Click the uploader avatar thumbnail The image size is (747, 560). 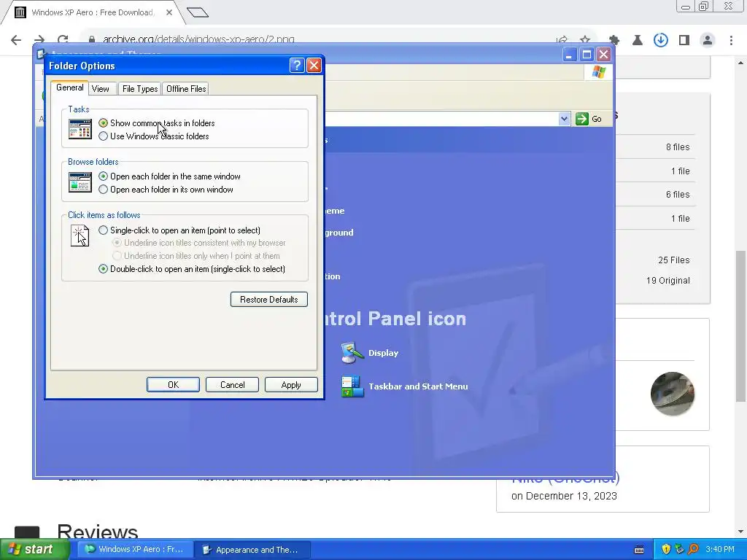point(672,394)
